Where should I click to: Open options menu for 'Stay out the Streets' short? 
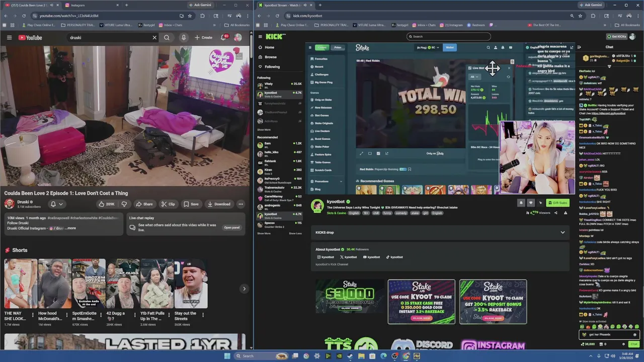tap(203, 315)
